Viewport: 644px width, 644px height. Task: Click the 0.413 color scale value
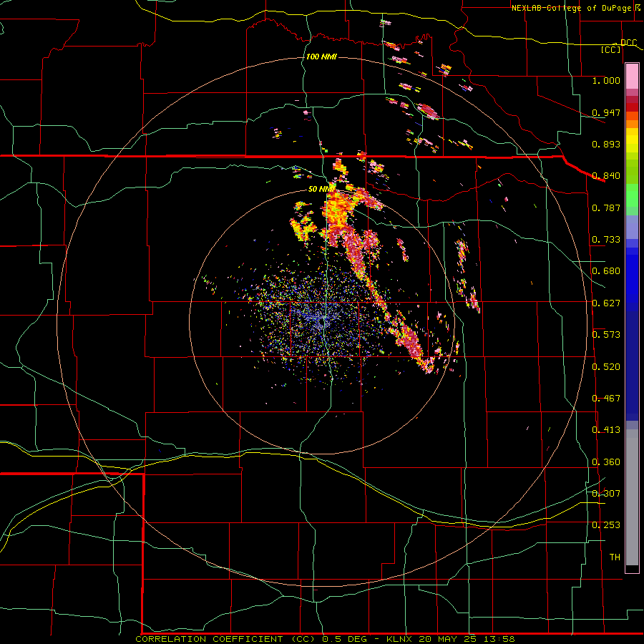[606, 430]
